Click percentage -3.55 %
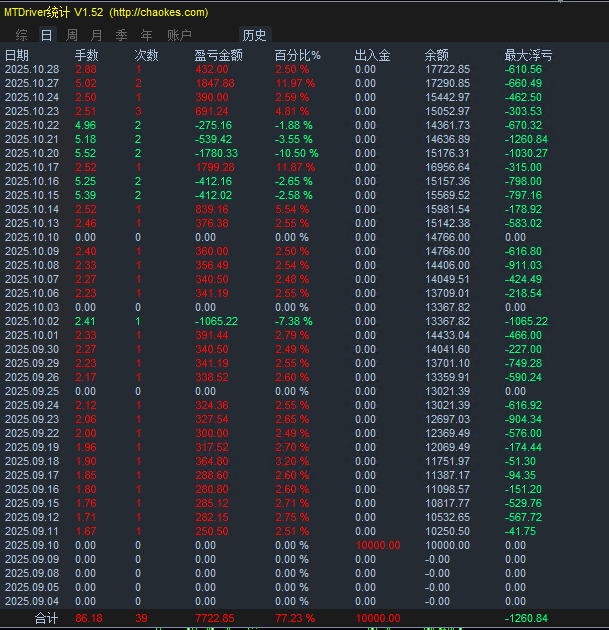 point(294,139)
